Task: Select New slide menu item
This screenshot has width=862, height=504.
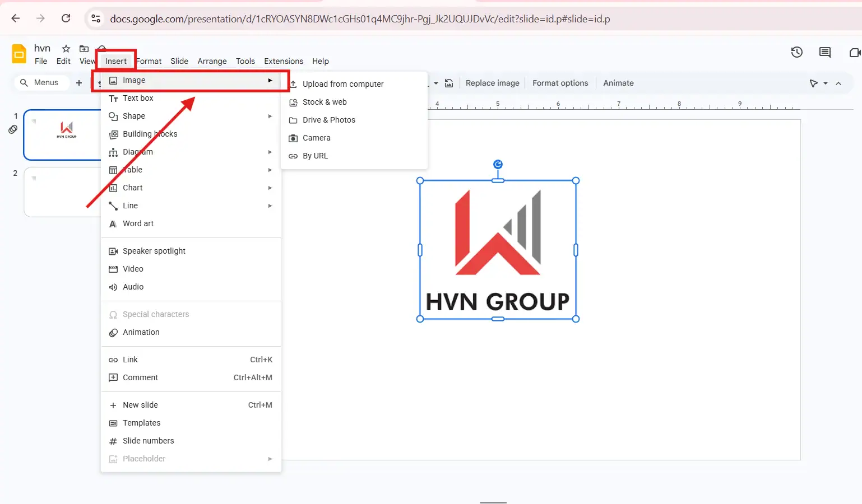Action: click(191, 405)
